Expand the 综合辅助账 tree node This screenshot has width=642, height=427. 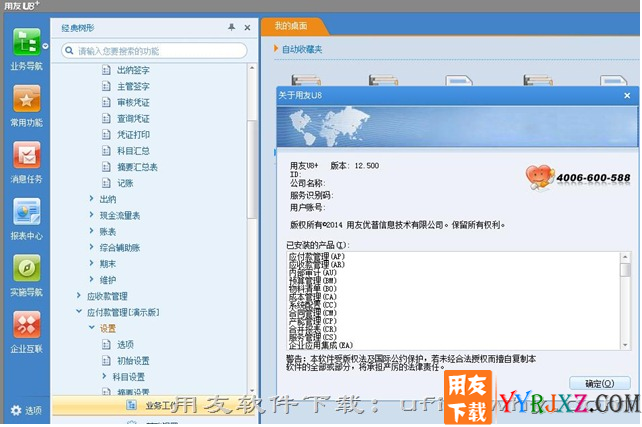(x=91, y=247)
